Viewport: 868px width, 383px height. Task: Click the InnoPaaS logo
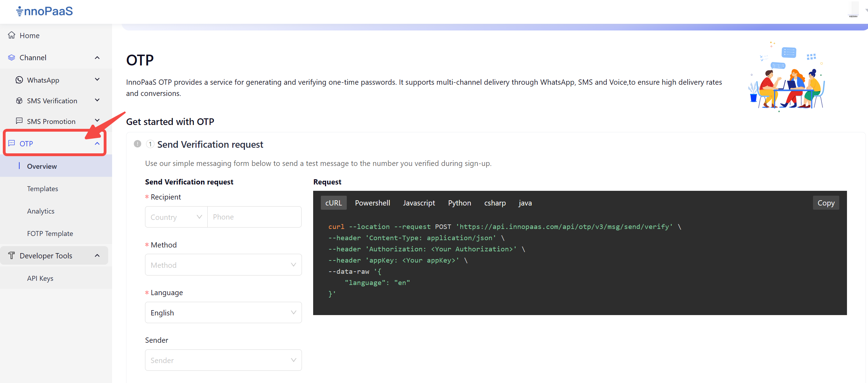pyautogui.click(x=44, y=11)
